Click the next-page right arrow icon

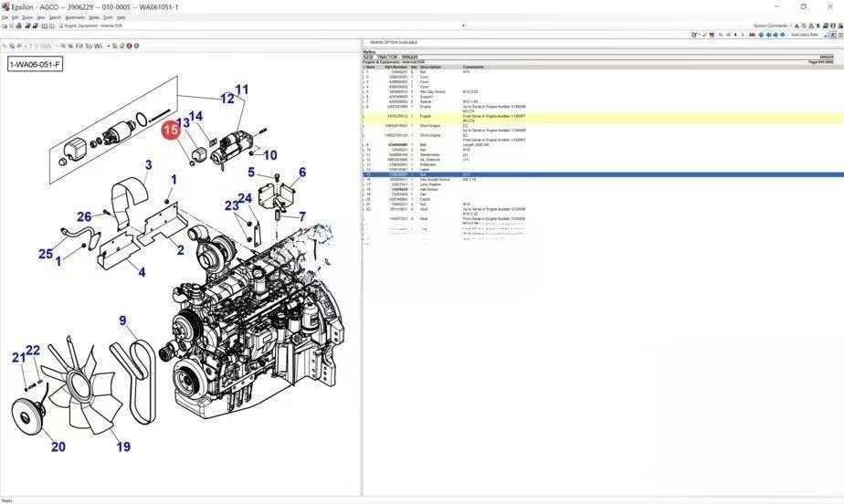(x=743, y=35)
